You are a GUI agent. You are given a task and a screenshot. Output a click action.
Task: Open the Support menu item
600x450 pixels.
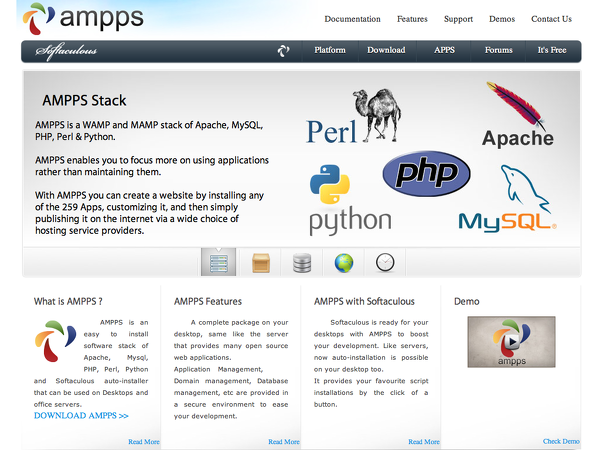point(458,19)
